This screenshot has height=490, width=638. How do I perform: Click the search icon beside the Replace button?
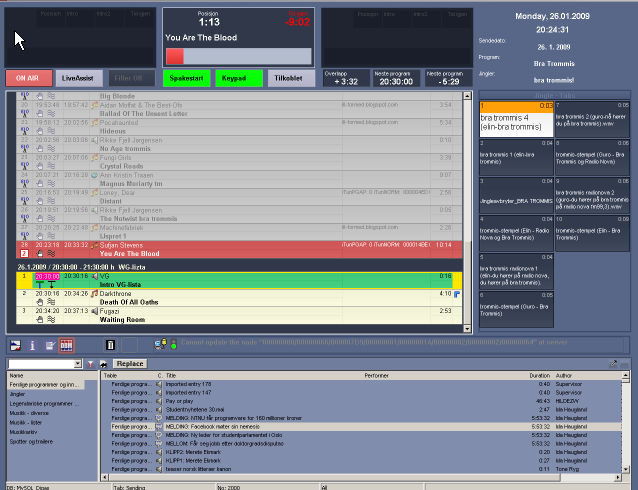[103, 364]
